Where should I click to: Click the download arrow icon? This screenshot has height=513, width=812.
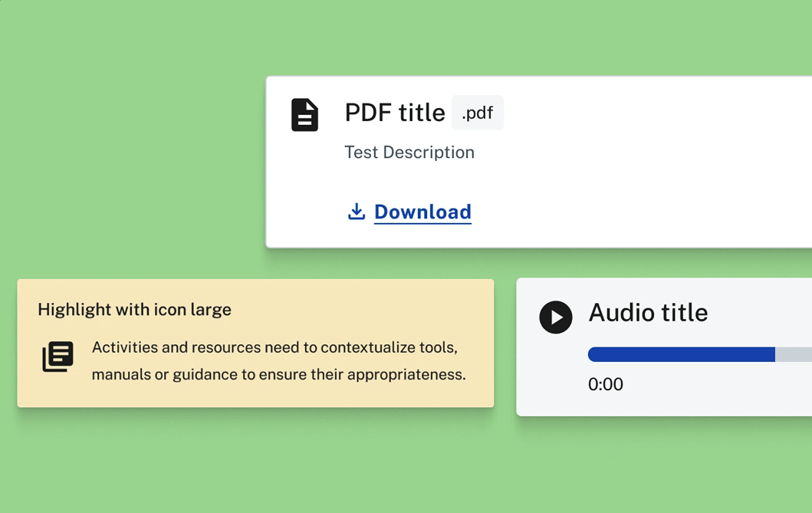point(357,212)
